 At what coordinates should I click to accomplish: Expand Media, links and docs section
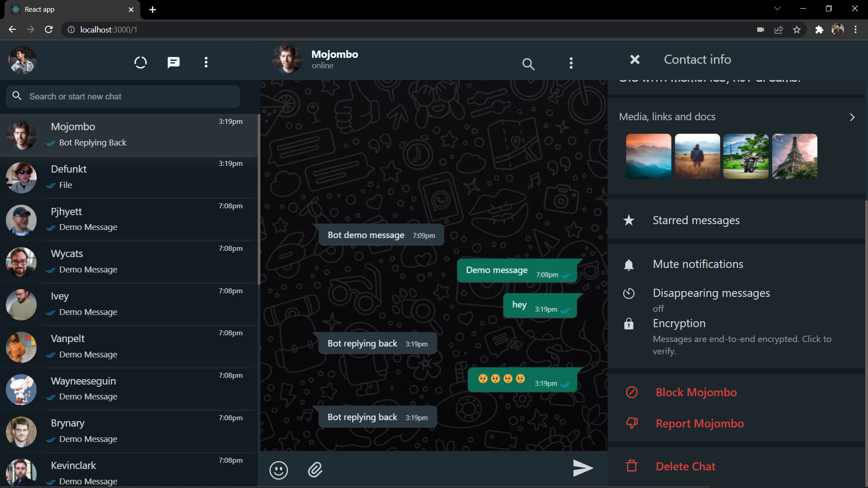tap(852, 117)
